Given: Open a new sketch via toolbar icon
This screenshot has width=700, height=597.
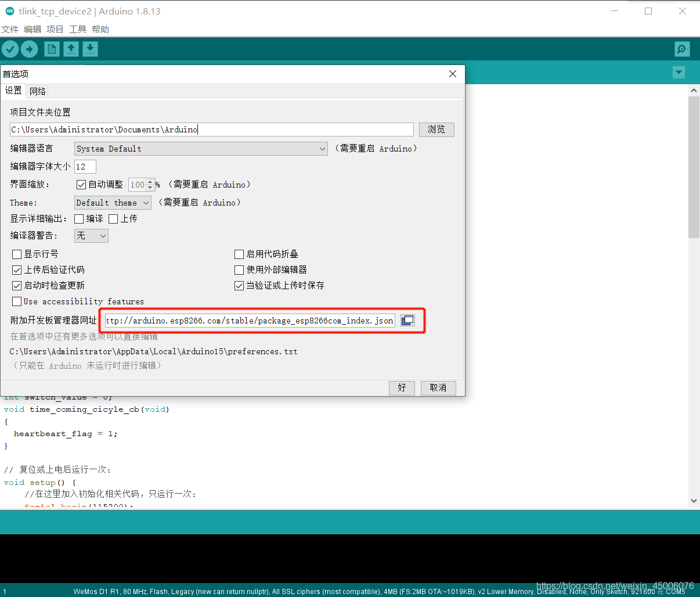Looking at the screenshot, I should [51, 49].
